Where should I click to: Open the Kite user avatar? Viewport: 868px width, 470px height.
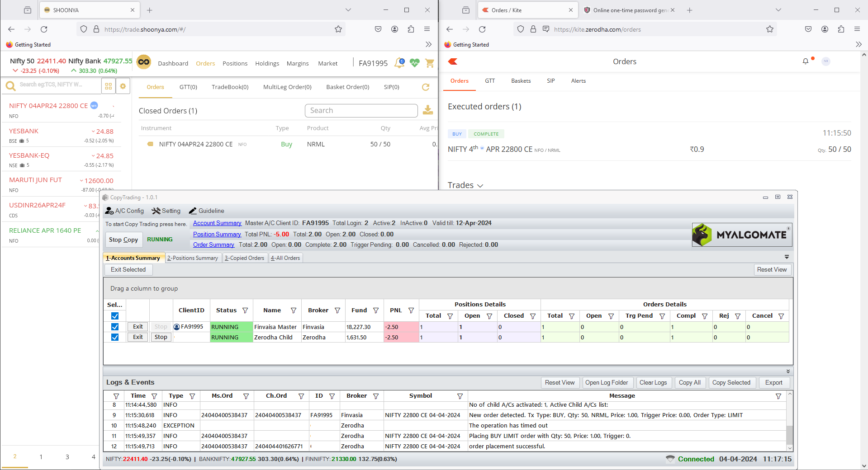(x=826, y=61)
